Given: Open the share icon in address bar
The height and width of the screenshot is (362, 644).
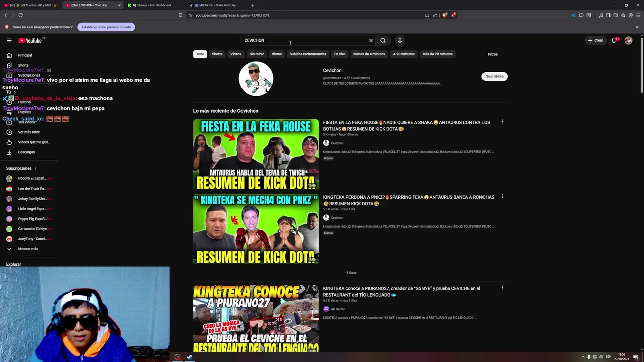Looking at the screenshot, I should pos(435,15).
